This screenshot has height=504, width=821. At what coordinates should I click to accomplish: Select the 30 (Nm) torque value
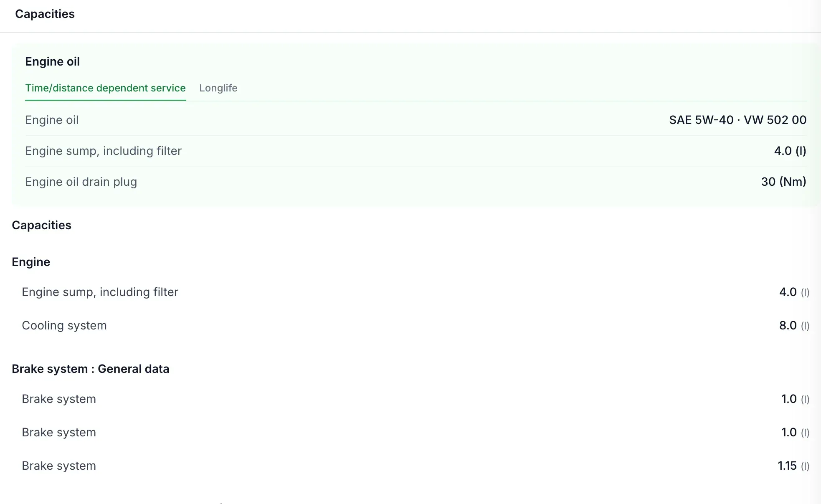[783, 182]
